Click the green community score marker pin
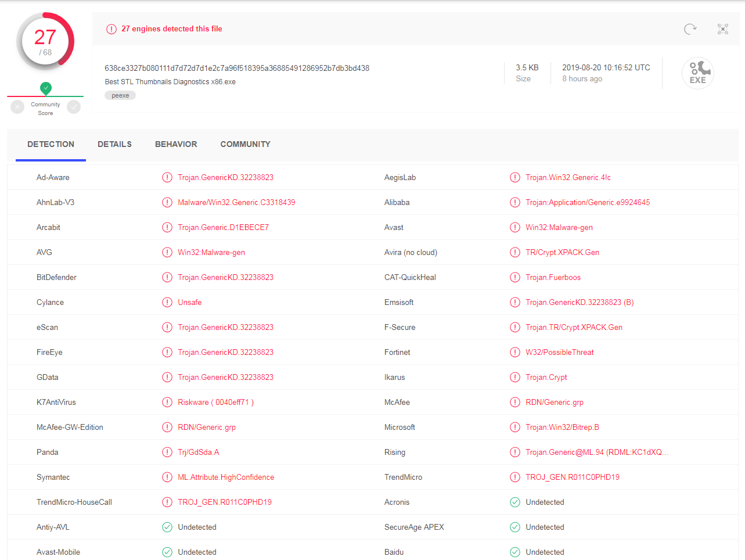The image size is (745, 560). click(46, 88)
